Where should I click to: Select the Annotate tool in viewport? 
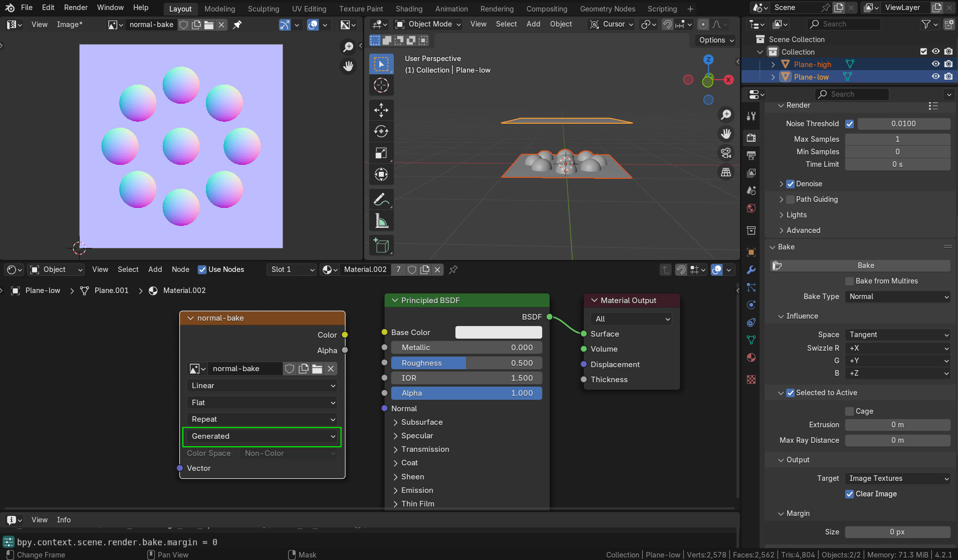tap(381, 199)
